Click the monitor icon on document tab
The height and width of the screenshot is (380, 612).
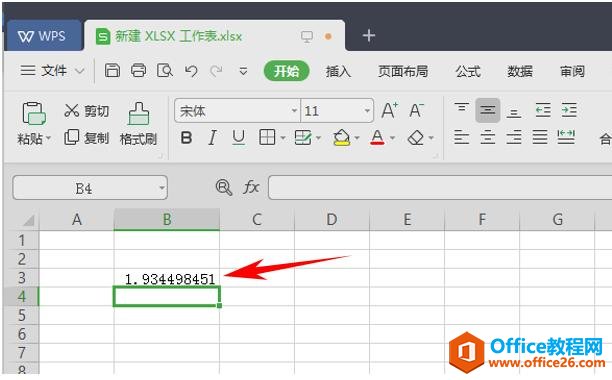[x=307, y=37]
